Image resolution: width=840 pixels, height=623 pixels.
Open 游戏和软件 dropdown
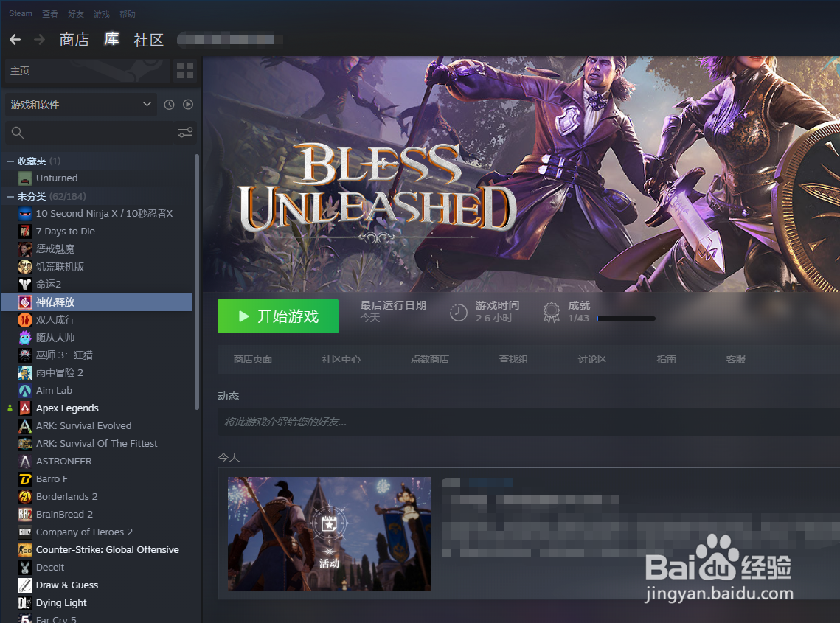click(x=81, y=105)
